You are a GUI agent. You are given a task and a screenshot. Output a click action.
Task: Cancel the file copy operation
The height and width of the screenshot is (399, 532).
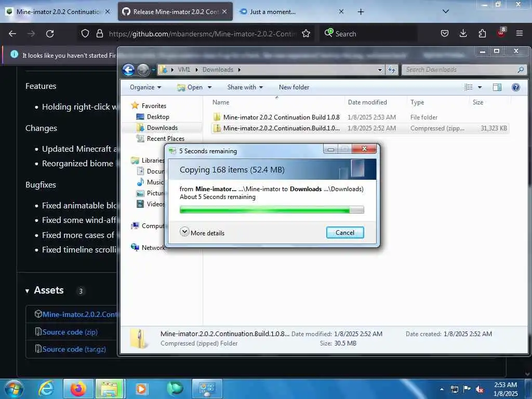345,233
